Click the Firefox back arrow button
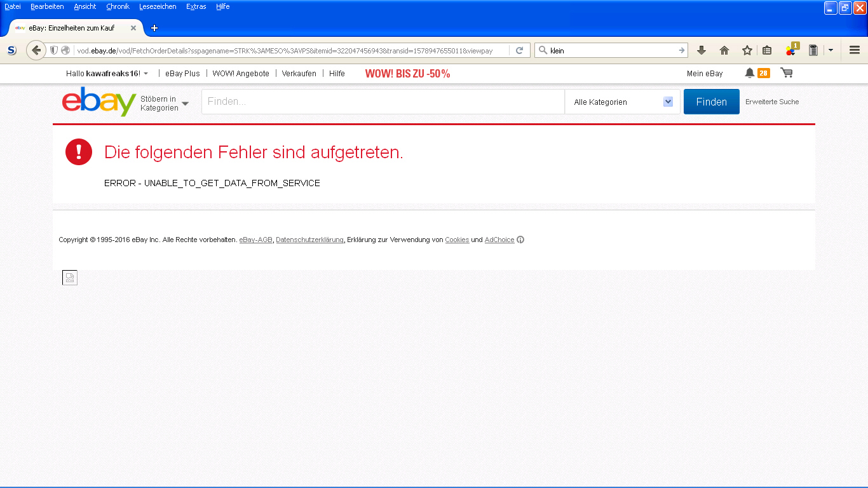The width and height of the screenshot is (868, 488). pyautogui.click(x=36, y=50)
